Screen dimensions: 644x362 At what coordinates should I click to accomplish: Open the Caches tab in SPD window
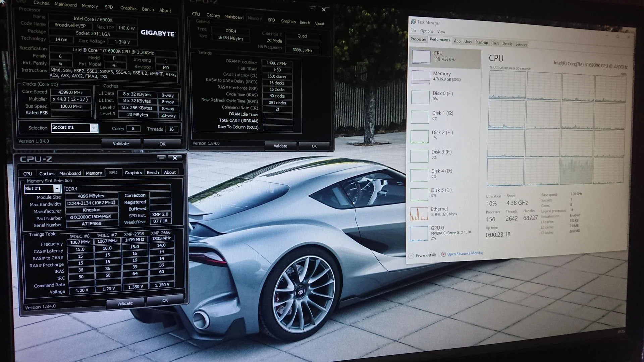[x=47, y=173]
